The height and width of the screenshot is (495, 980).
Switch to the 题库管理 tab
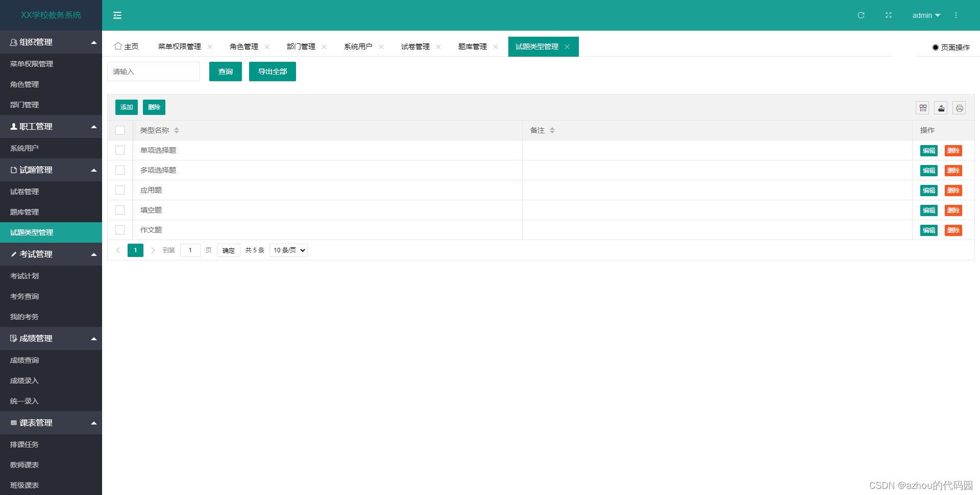473,46
